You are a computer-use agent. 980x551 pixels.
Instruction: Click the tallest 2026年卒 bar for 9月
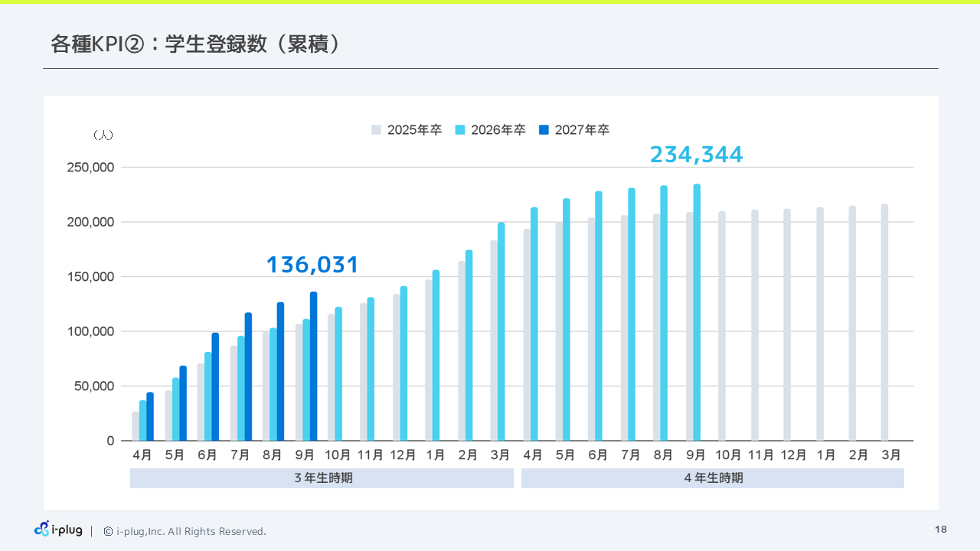[697, 310]
